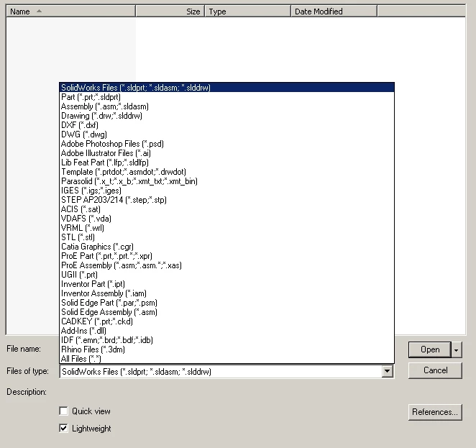
Task: Select Template (*.prtdot;*.asmdot;*.drwdot)
Action: [x=226, y=172]
